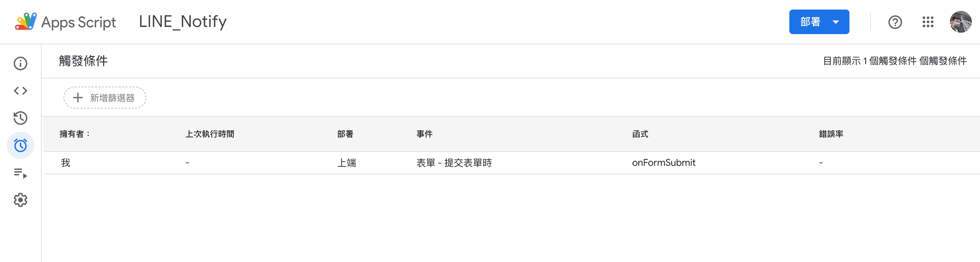The image size is (980, 262).
Task: Open project history clock icon
Action: tap(21, 118)
